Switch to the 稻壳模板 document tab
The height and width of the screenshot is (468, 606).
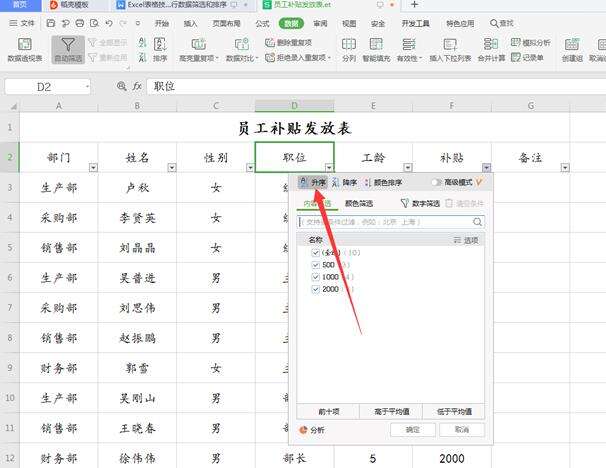pos(70,5)
